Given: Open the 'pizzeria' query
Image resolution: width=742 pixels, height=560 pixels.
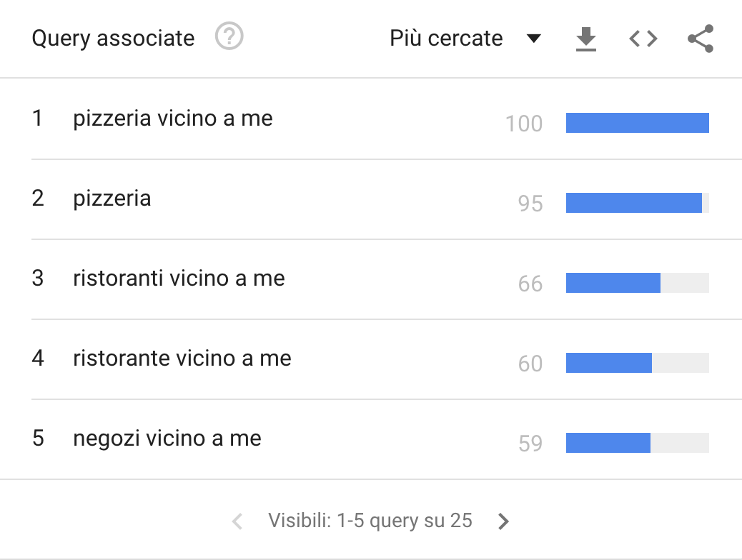Looking at the screenshot, I should pyautogui.click(x=112, y=198).
